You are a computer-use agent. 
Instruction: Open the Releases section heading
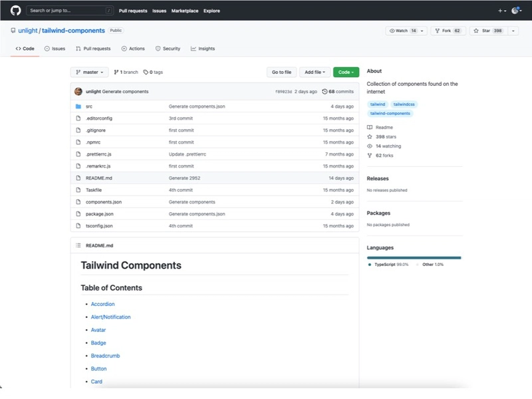[378, 178]
